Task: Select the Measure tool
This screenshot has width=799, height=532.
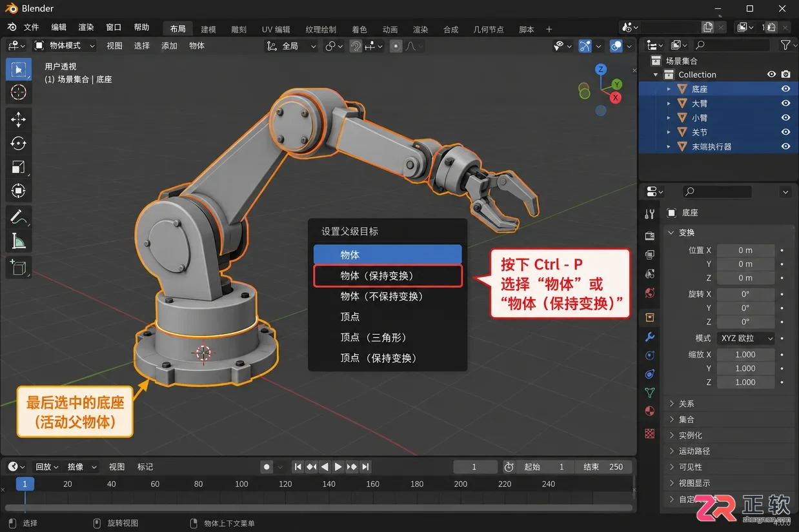Action: (x=18, y=241)
